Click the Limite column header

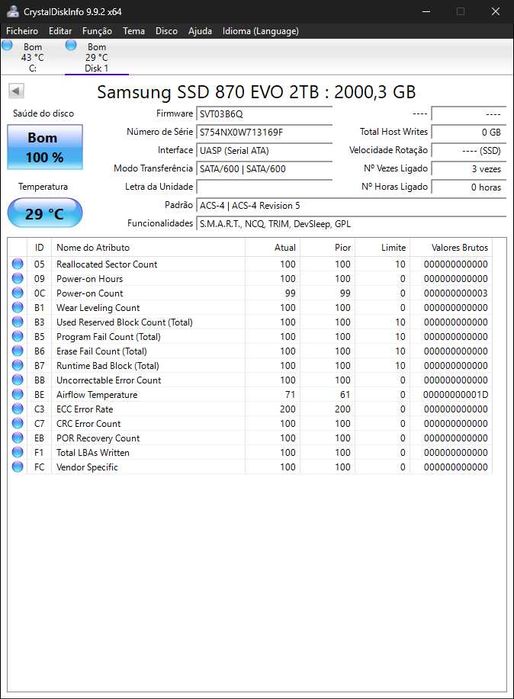click(x=382, y=247)
